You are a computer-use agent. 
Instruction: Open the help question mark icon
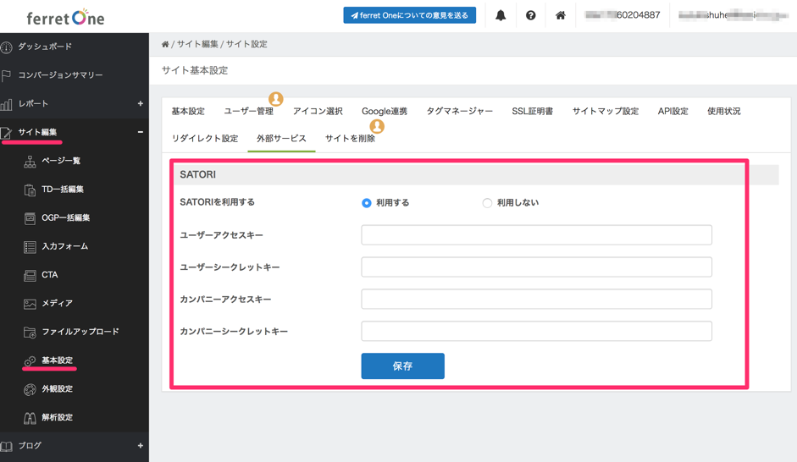pyautogui.click(x=531, y=15)
